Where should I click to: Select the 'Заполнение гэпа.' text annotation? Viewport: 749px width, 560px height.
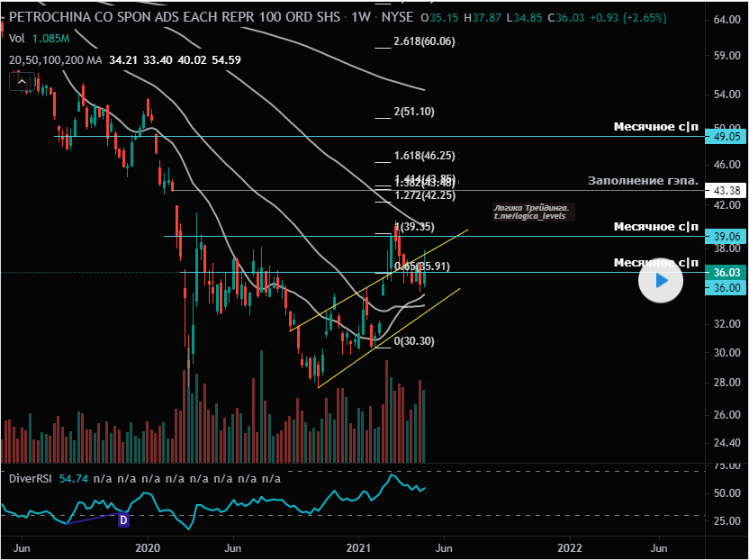click(x=643, y=180)
